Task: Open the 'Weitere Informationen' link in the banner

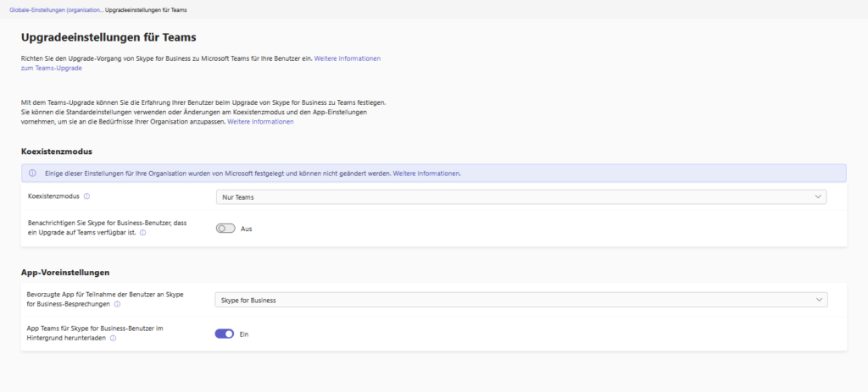Action: tap(426, 173)
